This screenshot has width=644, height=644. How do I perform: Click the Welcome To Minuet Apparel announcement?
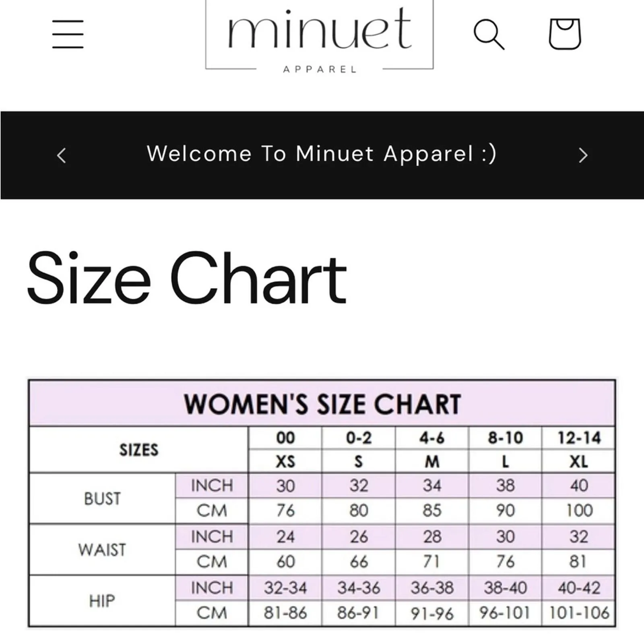pos(322,154)
